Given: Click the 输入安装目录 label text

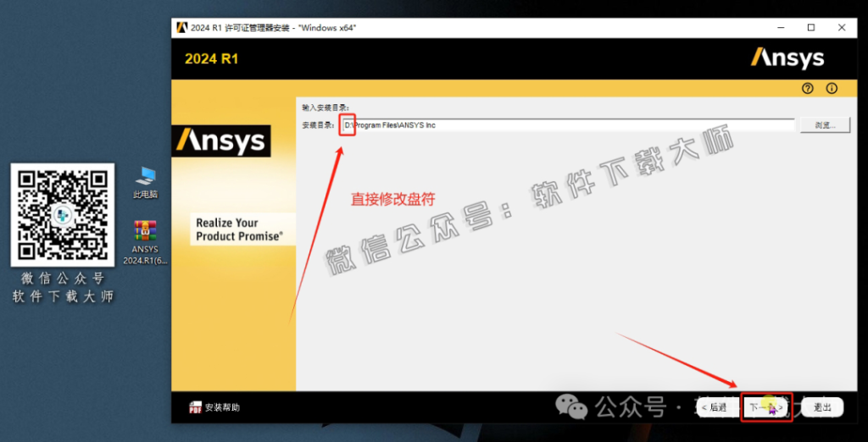Looking at the screenshot, I should 326,107.
